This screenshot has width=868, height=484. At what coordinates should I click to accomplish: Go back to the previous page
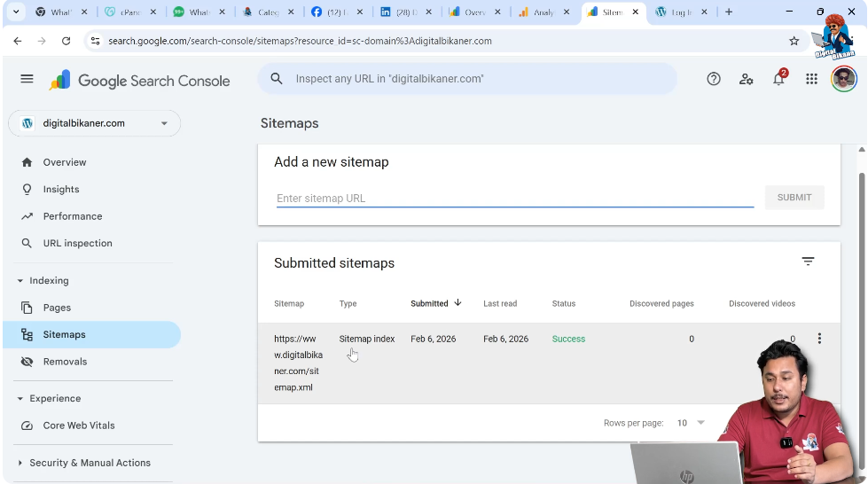coord(18,41)
